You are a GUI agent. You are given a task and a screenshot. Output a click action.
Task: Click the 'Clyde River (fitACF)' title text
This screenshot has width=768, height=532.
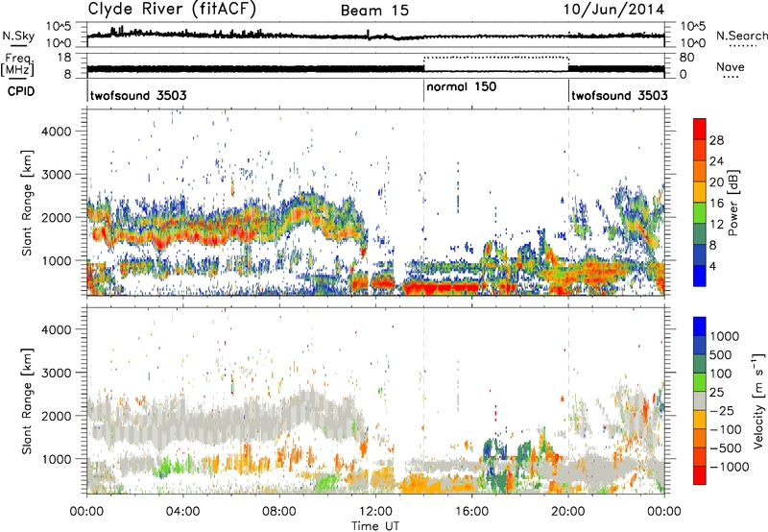pyautogui.click(x=172, y=9)
